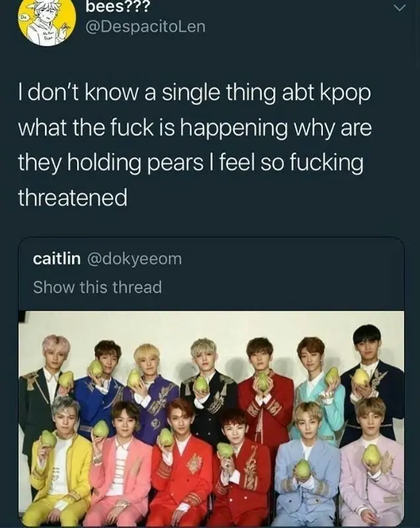Tap the pear held by yellow-suited person
This screenshot has height=528, width=420.
[48, 439]
